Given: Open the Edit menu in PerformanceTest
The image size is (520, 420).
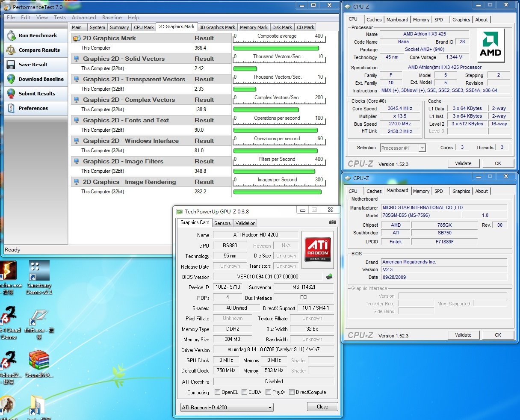Looking at the screenshot, I should [x=26, y=18].
